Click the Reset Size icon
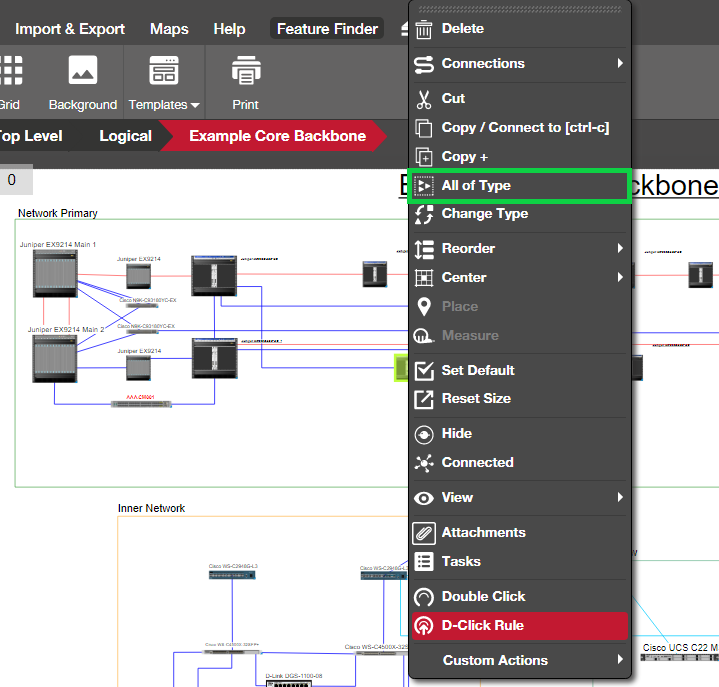The height and width of the screenshot is (687, 719). [x=424, y=399]
